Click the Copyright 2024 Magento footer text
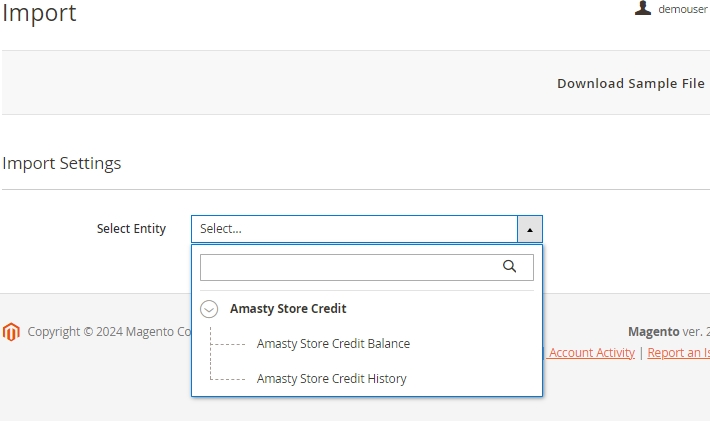Screen dimensions: 710x421 pyautogui.click(x=109, y=332)
